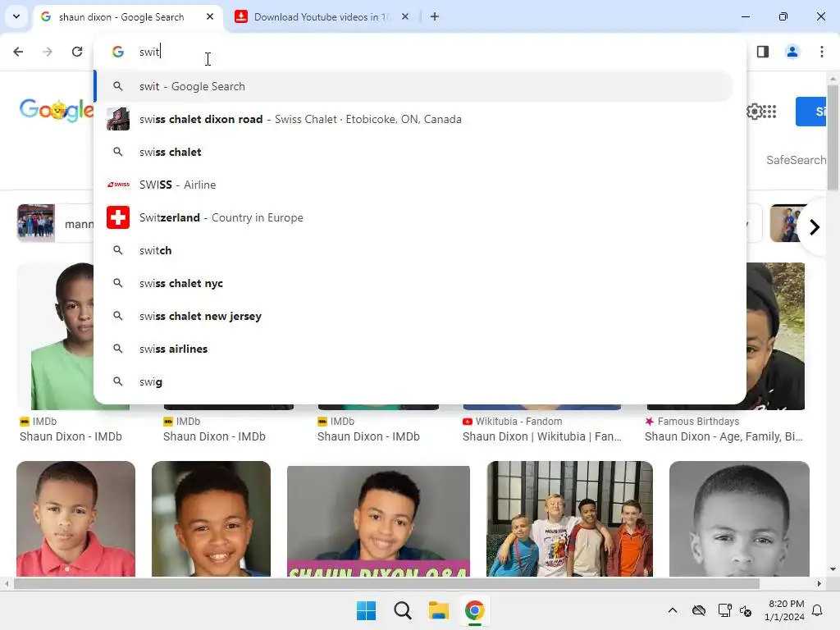Click Chrome icon in taskbar
Screen dimensions: 840x630
[475, 610]
